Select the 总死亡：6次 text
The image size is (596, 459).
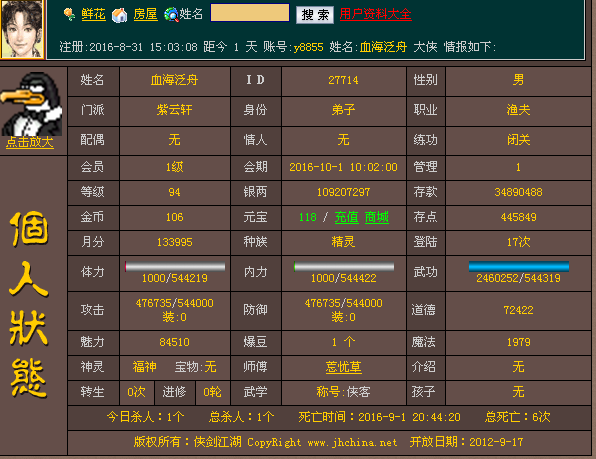point(517,417)
